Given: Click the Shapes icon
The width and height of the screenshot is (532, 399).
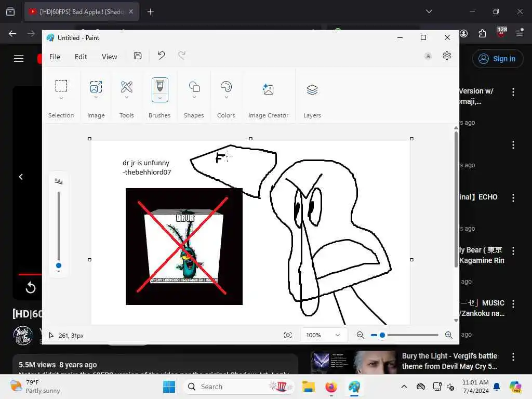Looking at the screenshot, I should click(194, 87).
